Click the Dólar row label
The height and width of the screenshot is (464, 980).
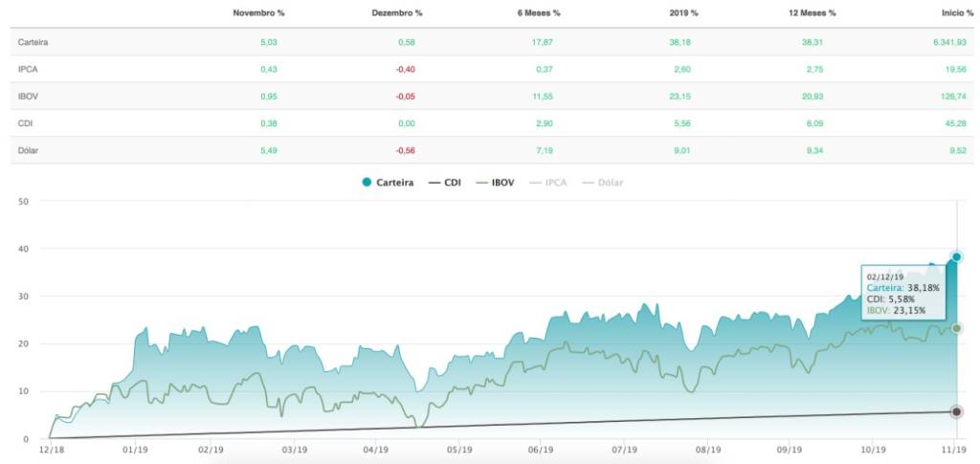(x=30, y=149)
